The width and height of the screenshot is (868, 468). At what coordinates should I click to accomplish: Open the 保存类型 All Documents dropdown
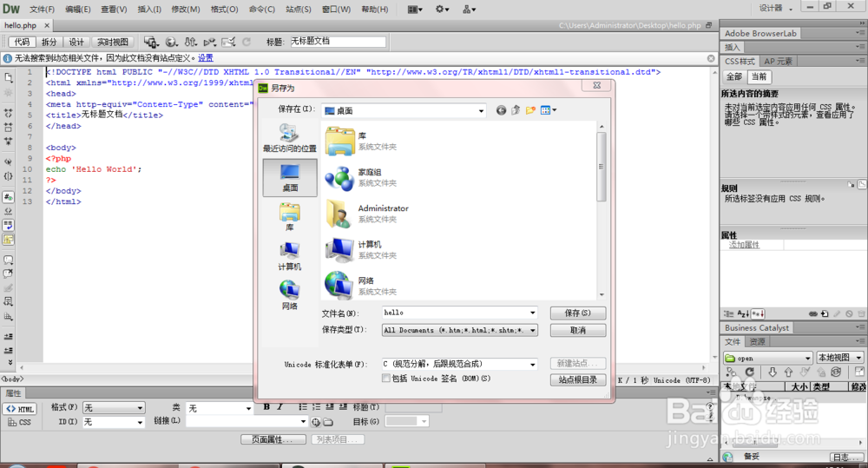point(459,330)
